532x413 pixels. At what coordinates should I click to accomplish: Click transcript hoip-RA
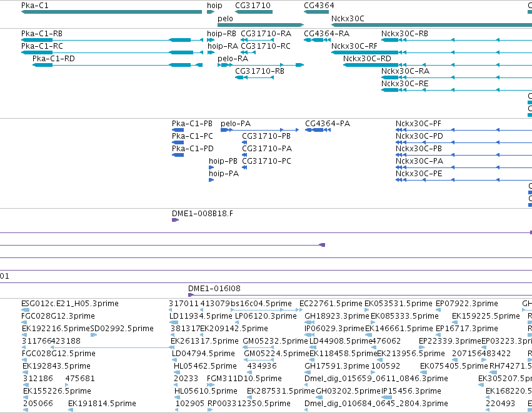tap(211, 52)
